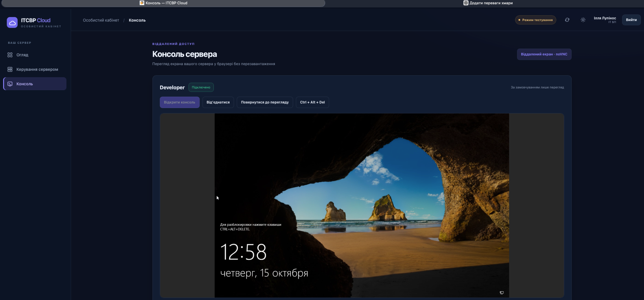Click Повернутися до перегляду button
This screenshot has height=300, width=644.
tap(265, 102)
